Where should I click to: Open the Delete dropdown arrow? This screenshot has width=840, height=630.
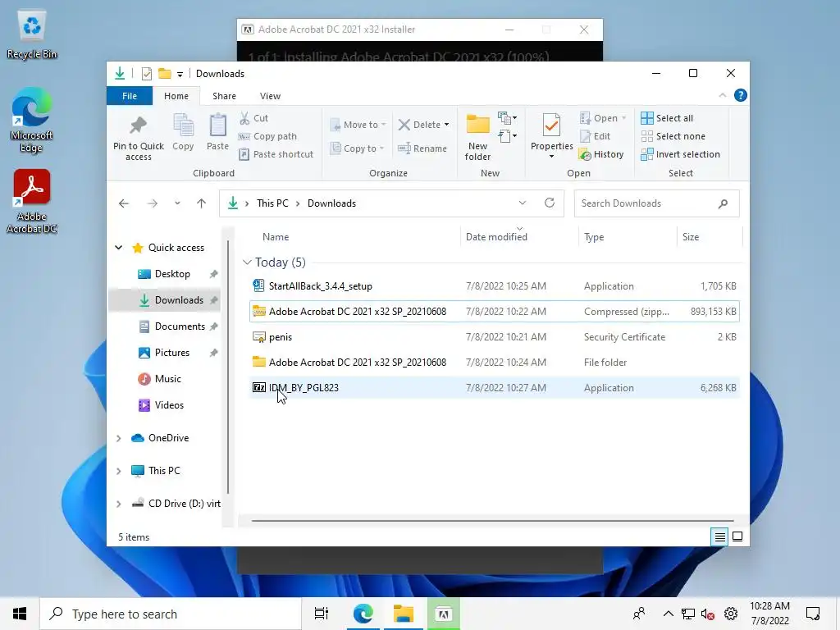pos(447,125)
